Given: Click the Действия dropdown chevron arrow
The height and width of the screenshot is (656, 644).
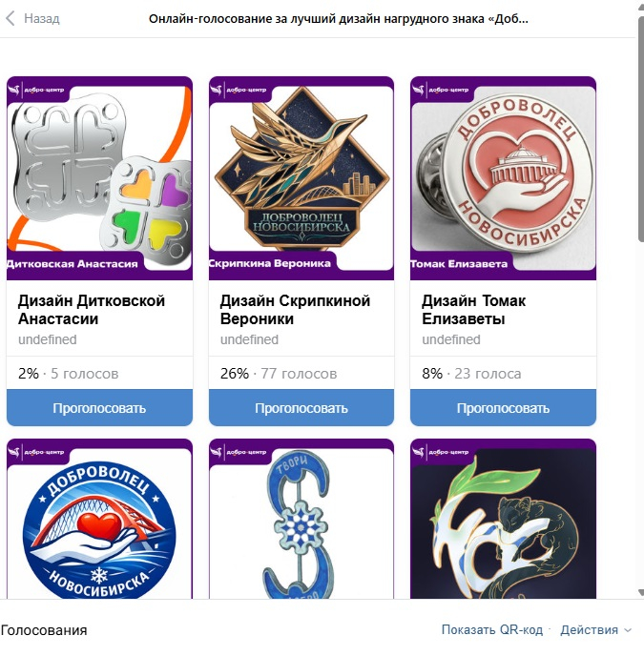Looking at the screenshot, I should pyautogui.click(x=627, y=630).
